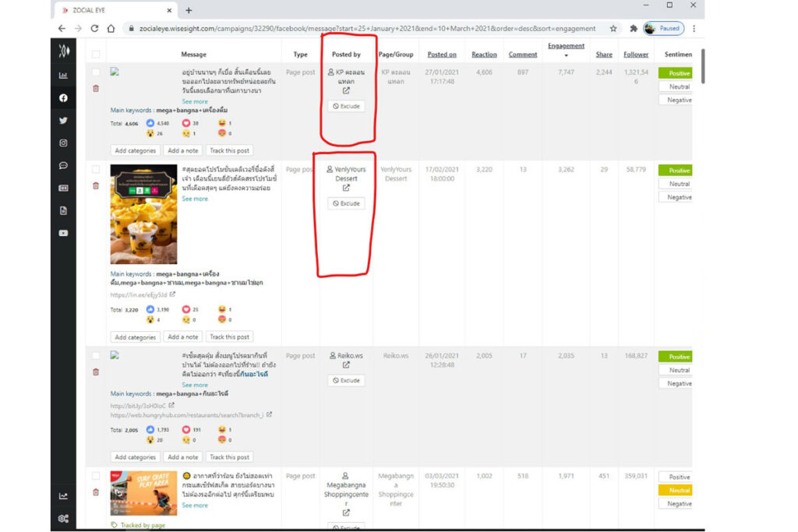Sort by the Posted on column

(x=442, y=55)
